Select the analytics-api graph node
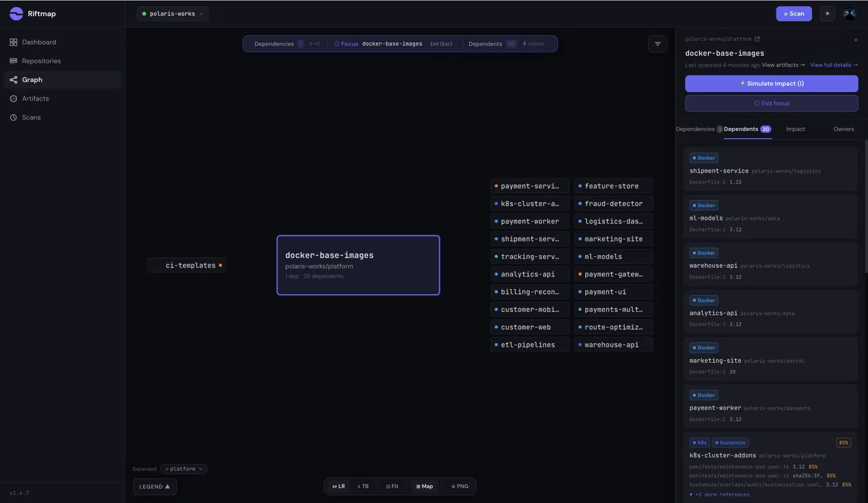 (529, 274)
